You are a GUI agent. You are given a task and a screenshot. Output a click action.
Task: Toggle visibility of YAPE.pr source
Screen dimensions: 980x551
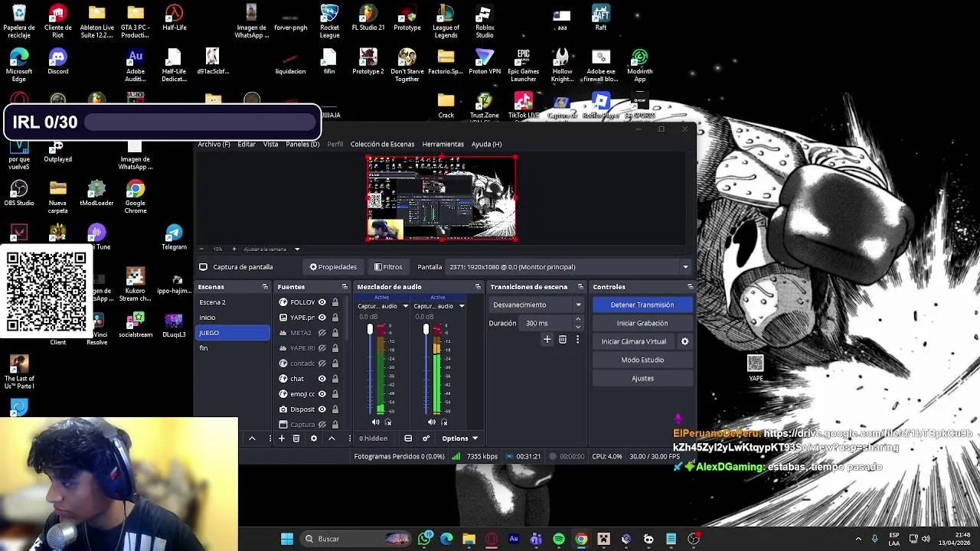(322, 318)
